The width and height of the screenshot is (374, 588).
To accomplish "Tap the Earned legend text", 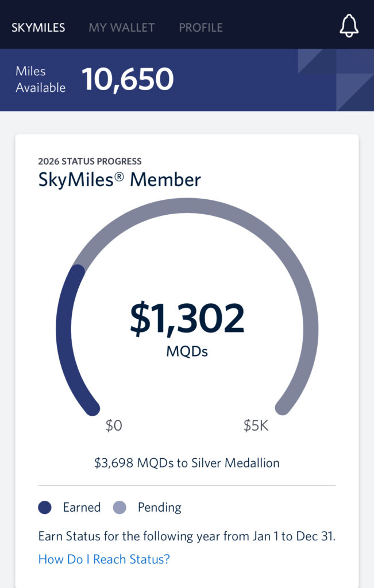I will (82, 508).
